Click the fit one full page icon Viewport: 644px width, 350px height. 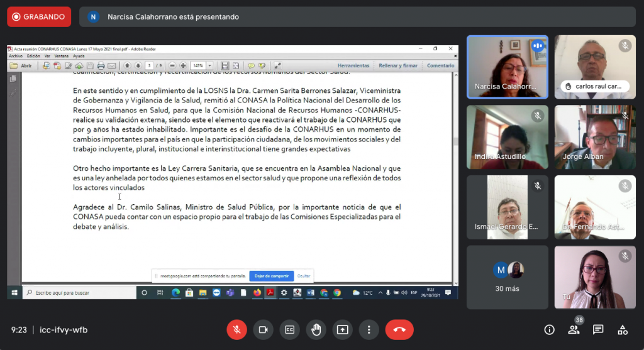[236, 65]
